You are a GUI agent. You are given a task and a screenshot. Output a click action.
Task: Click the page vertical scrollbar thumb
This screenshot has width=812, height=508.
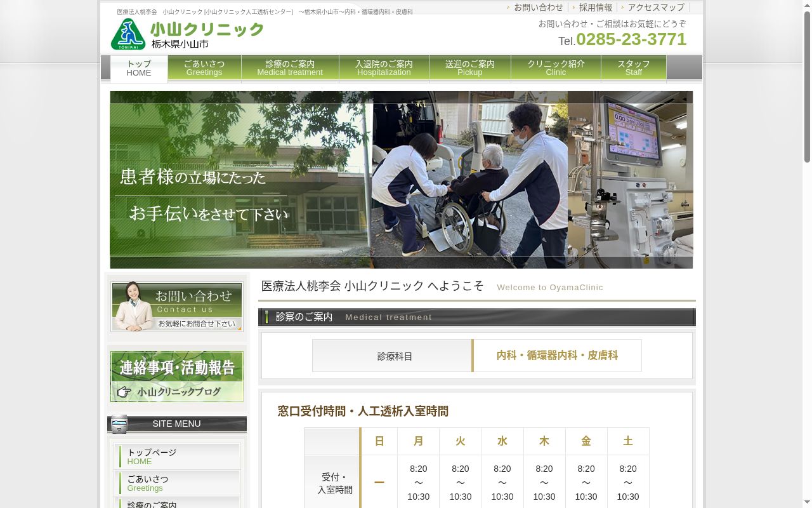pos(807,86)
